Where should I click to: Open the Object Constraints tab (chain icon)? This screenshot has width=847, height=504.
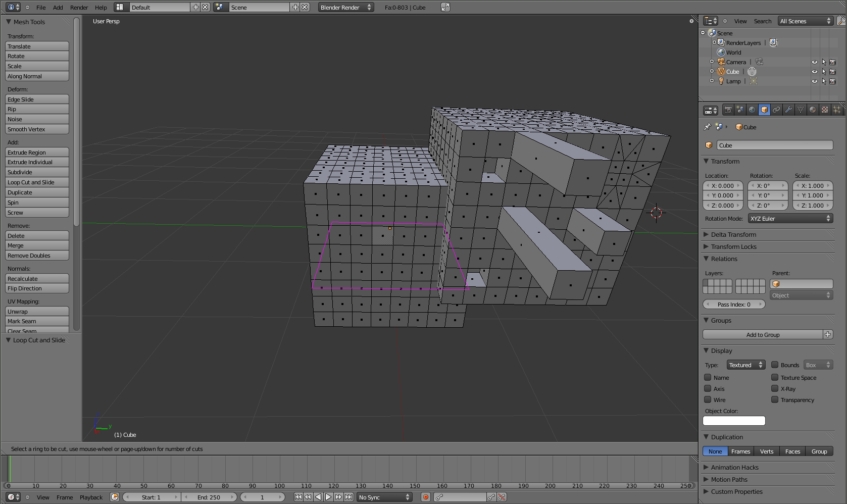tap(776, 110)
